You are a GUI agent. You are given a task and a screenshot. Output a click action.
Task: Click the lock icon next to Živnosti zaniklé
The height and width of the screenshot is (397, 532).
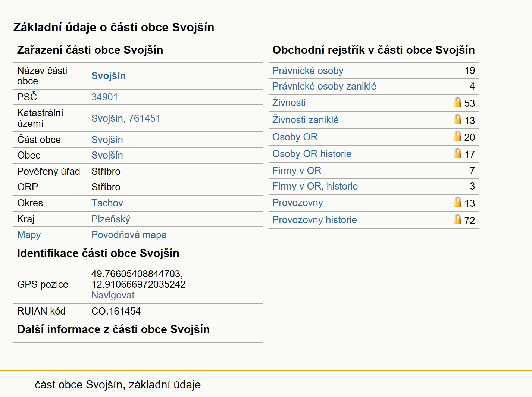pyautogui.click(x=458, y=119)
